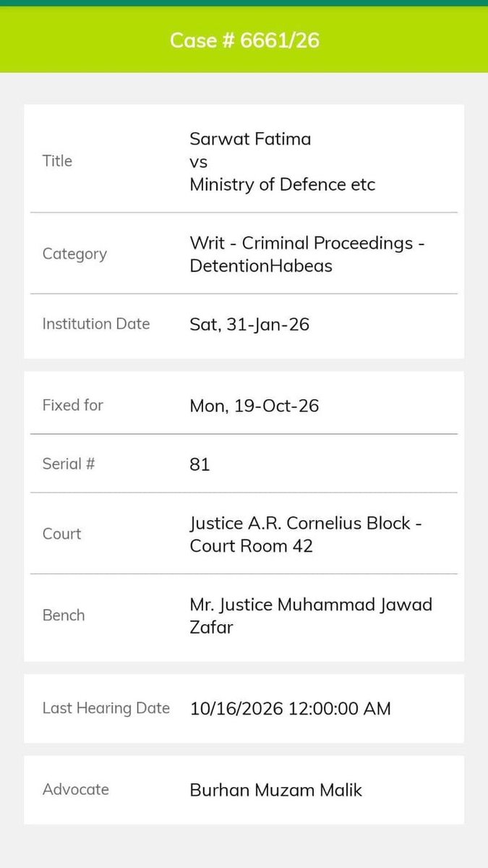
Task: Tap institution date Sat, 31-Jan-26
Action: click(249, 325)
